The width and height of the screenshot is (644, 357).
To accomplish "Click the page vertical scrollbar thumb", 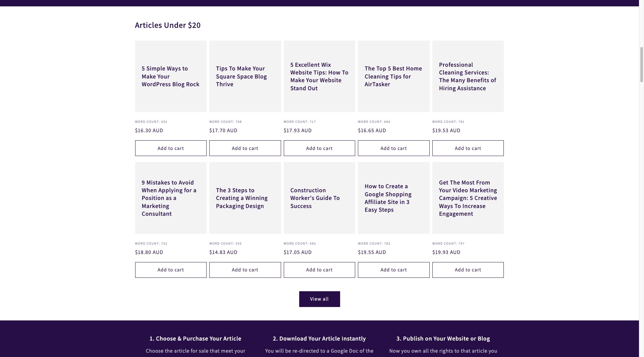I will (641, 64).
